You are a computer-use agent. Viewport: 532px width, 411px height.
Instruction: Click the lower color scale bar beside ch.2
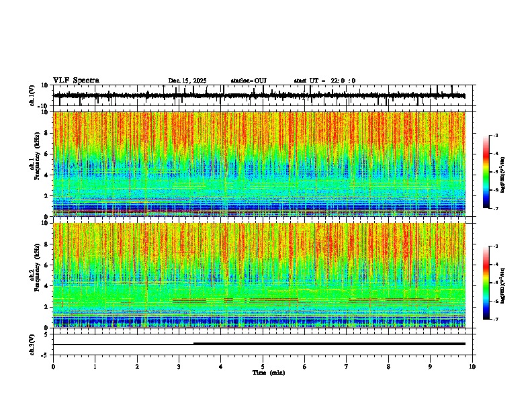coord(486,283)
